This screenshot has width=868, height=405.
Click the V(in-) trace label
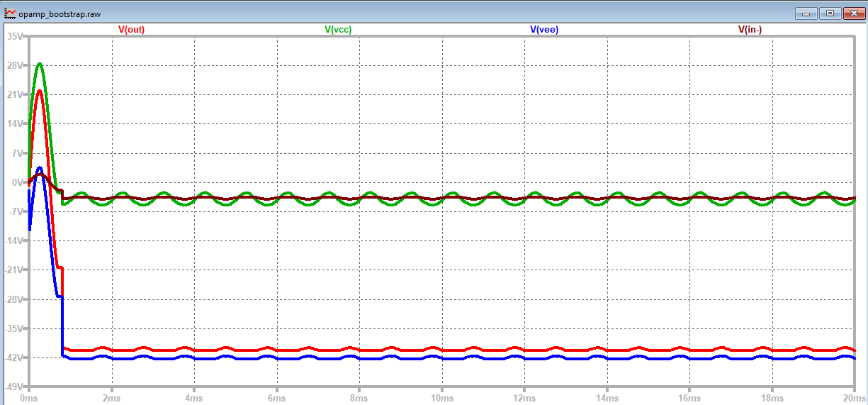point(750,29)
